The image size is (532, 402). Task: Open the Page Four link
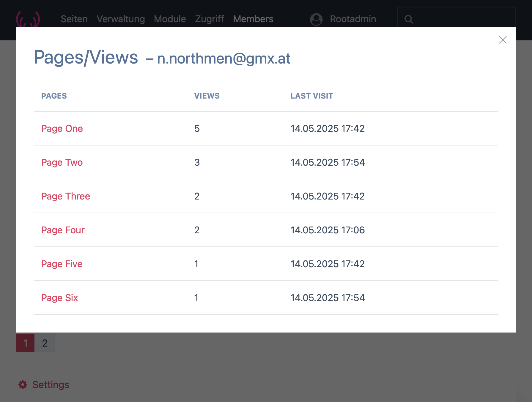pyautogui.click(x=63, y=230)
